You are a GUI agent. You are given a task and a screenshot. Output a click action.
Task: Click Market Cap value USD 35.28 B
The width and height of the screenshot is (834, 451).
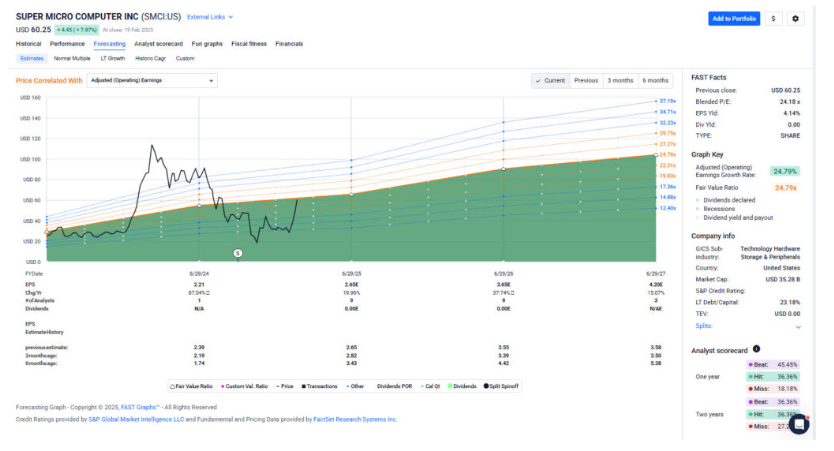click(x=782, y=279)
